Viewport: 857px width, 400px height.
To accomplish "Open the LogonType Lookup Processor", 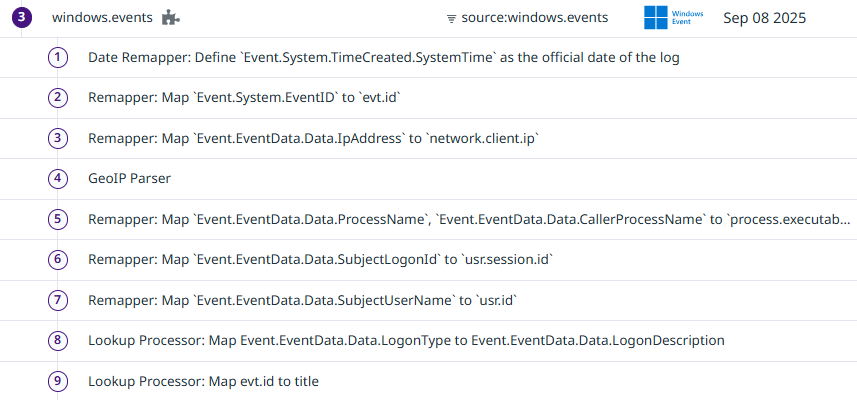I will pos(406,340).
